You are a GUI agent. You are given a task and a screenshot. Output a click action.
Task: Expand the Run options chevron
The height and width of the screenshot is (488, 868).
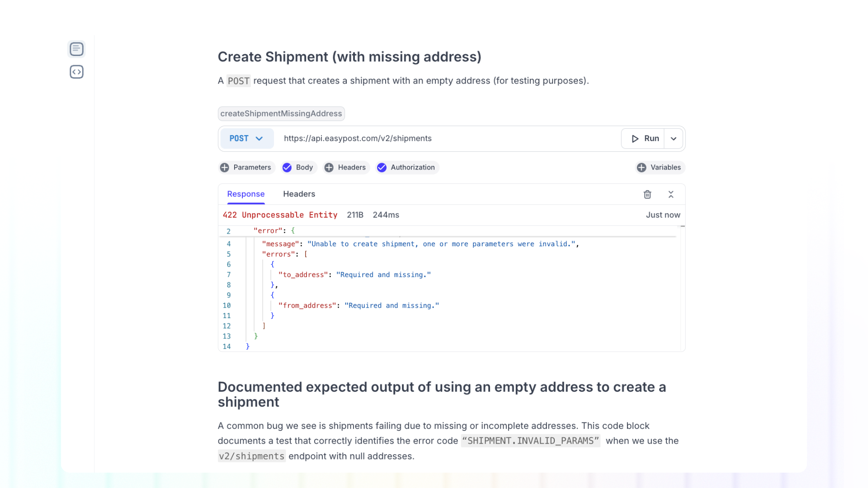(x=674, y=139)
